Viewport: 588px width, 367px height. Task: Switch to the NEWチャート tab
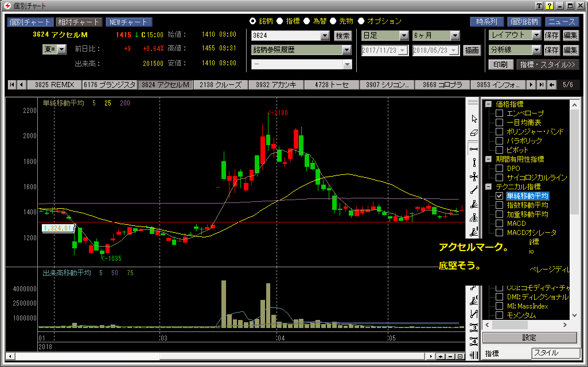[x=128, y=22]
